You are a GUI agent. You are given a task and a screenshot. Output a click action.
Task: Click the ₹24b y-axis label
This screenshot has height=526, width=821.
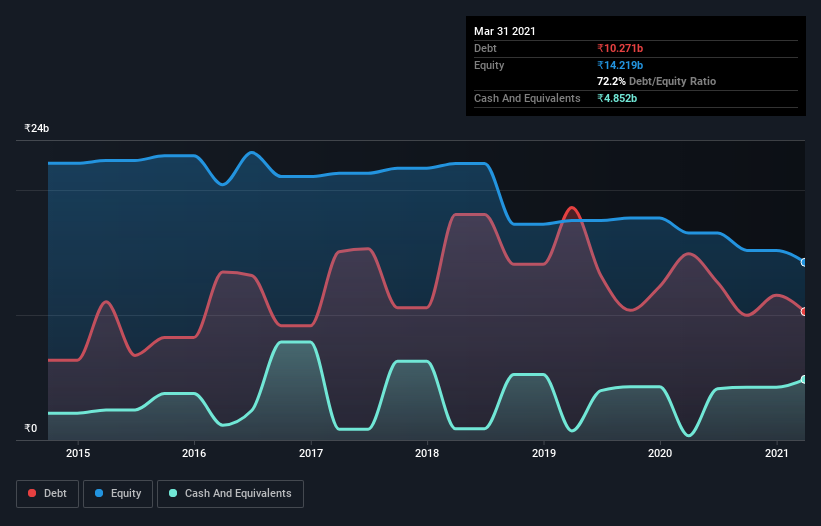pyautogui.click(x=37, y=128)
